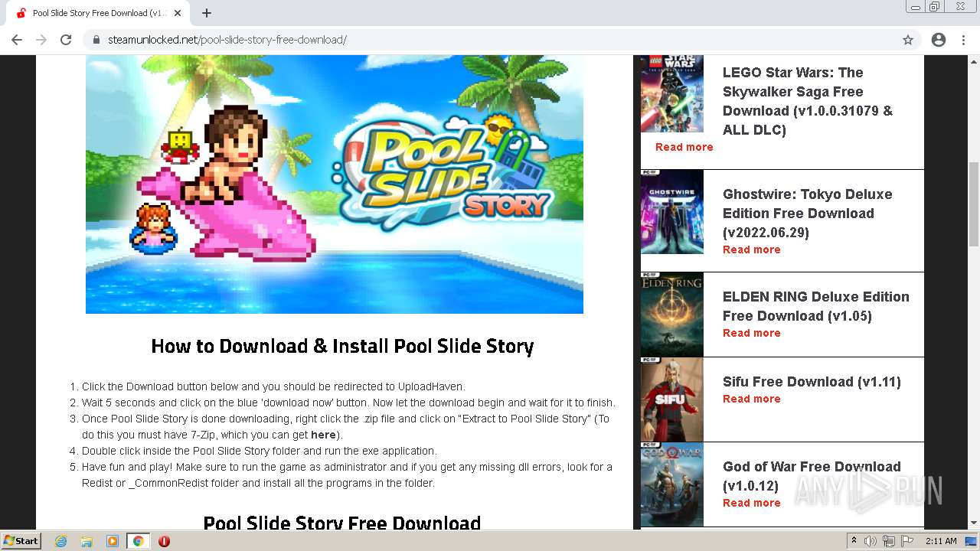Click the 2:11 AM taskbar clock

(941, 541)
